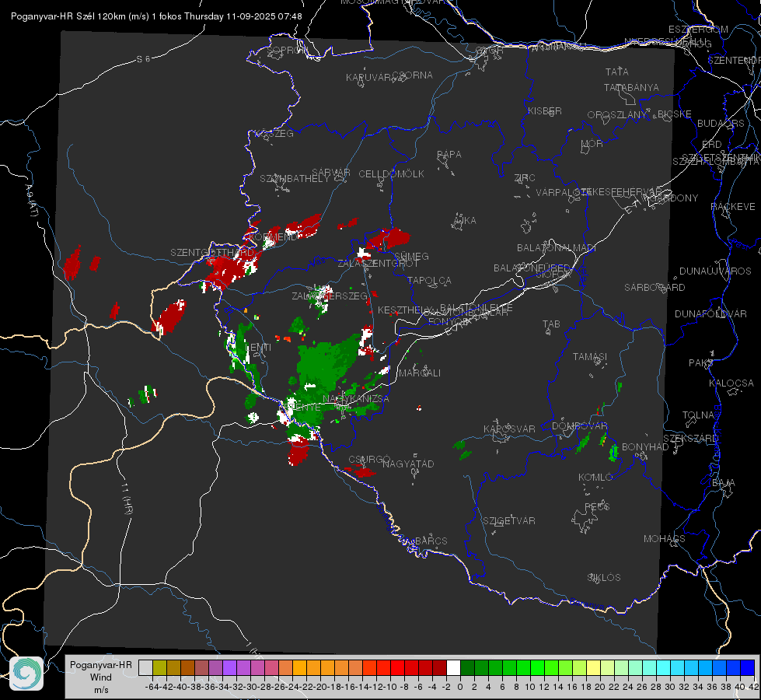Select the ZIRC town label
The image size is (761, 700).
pyautogui.click(x=525, y=178)
